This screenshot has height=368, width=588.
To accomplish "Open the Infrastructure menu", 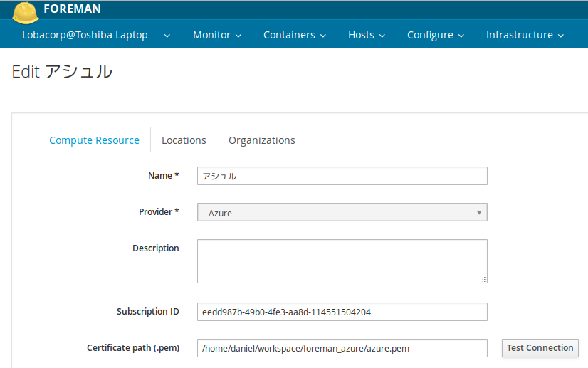I will pos(525,35).
